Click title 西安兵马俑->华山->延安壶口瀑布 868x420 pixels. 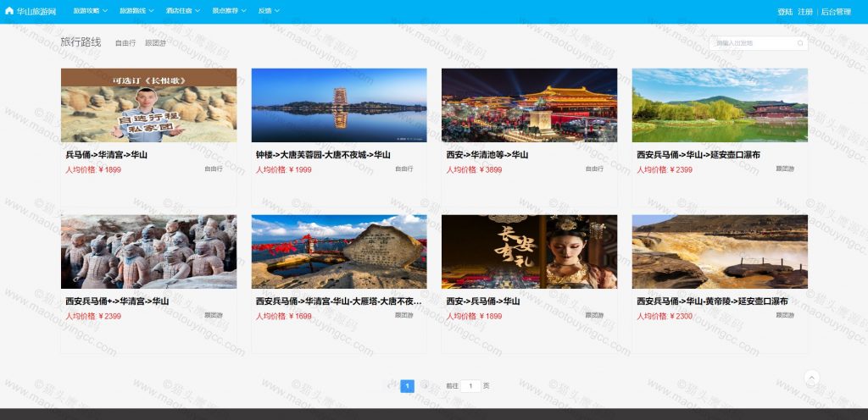698,155
